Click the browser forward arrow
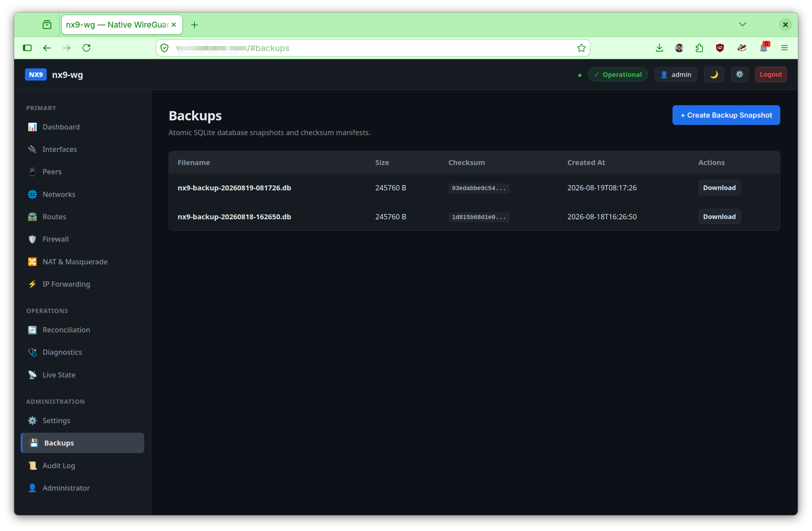This screenshot has height=531, width=812. 67,48
